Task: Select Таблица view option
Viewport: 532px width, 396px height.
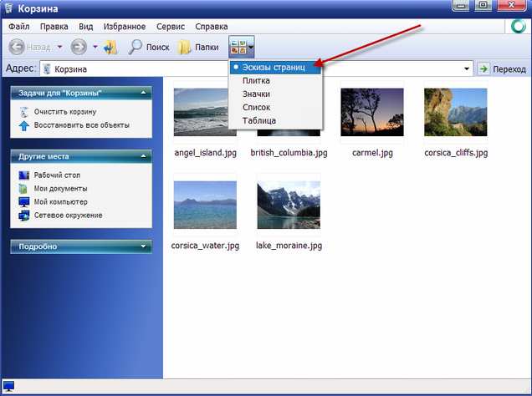Action: [275, 120]
